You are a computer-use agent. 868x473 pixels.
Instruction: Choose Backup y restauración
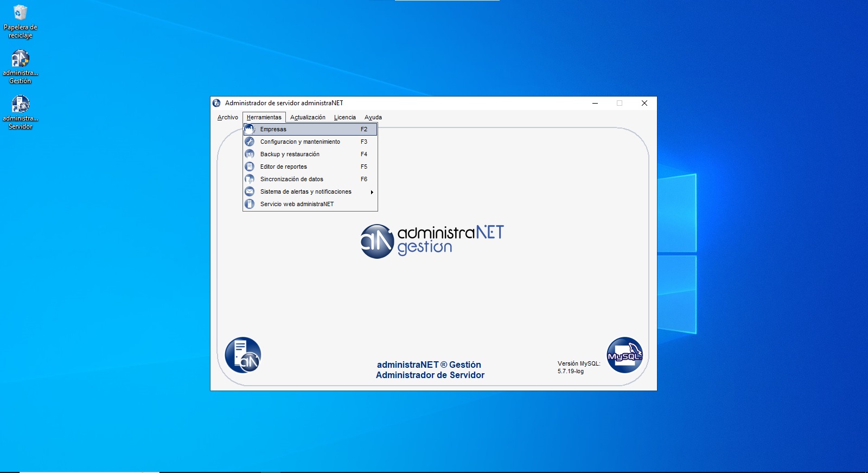coord(310,154)
